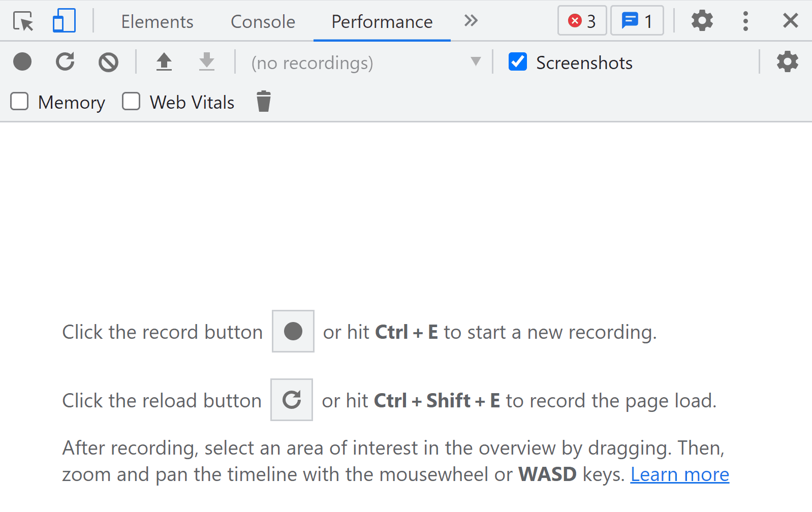Disable the Screenshots checkbox
The image size is (812, 512).
[x=517, y=62]
